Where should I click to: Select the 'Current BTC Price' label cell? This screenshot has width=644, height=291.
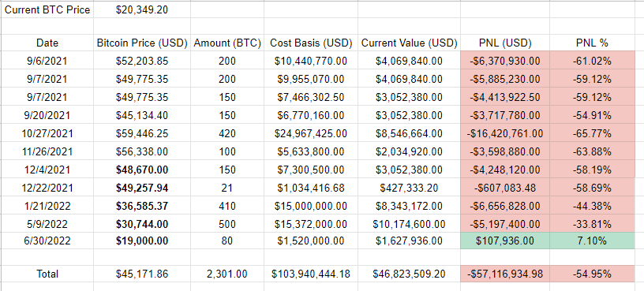pyautogui.click(x=47, y=9)
